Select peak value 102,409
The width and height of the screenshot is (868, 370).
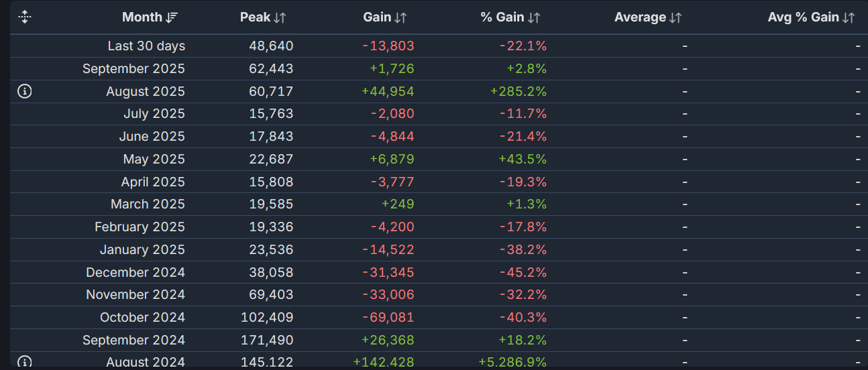point(267,318)
